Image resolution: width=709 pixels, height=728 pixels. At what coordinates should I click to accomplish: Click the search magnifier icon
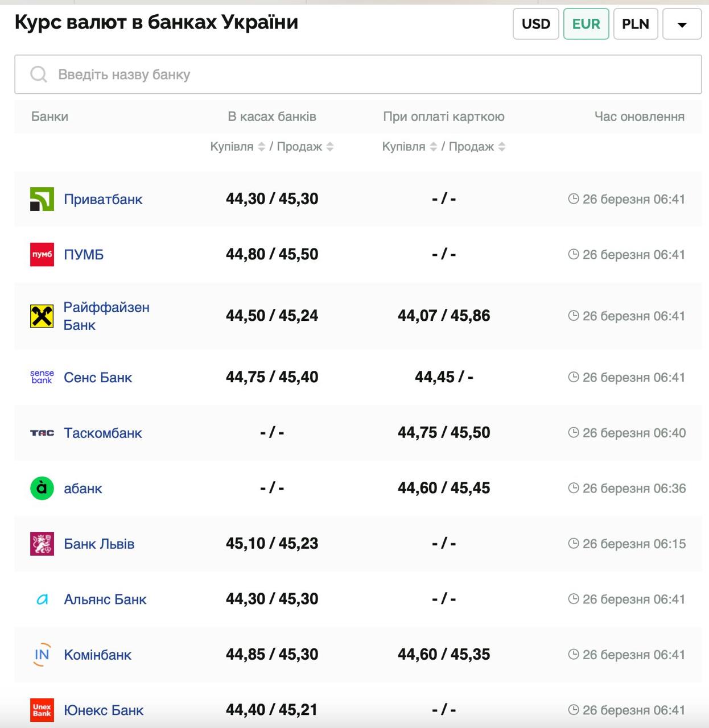(x=38, y=75)
